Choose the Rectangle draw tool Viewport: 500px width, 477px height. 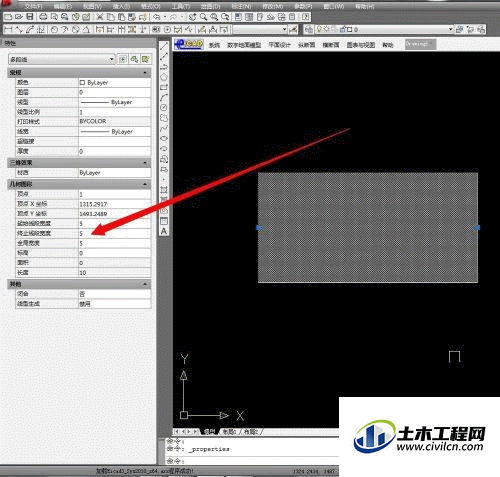coord(164,87)
